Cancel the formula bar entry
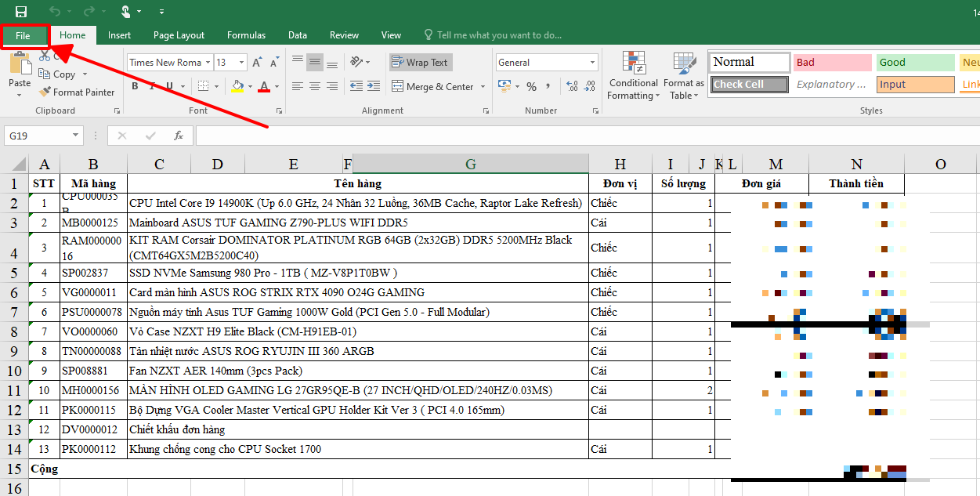 pos(121,136)
